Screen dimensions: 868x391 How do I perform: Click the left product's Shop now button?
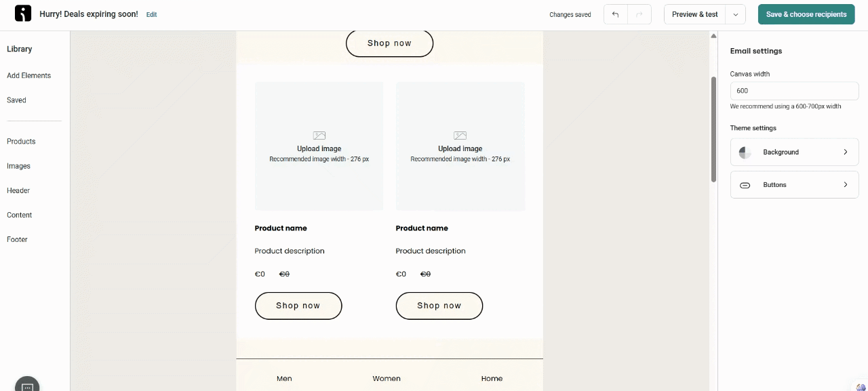[x=298, y=306]
